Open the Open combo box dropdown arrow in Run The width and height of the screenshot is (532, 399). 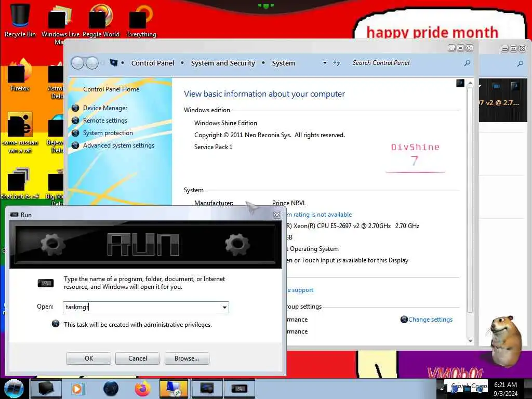coord(224,308)
